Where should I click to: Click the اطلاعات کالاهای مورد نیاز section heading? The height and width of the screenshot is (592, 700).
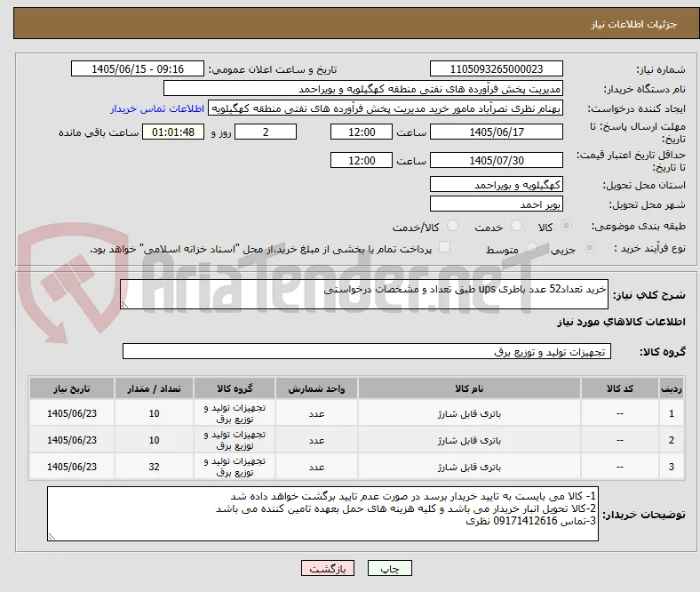[621, 322]
